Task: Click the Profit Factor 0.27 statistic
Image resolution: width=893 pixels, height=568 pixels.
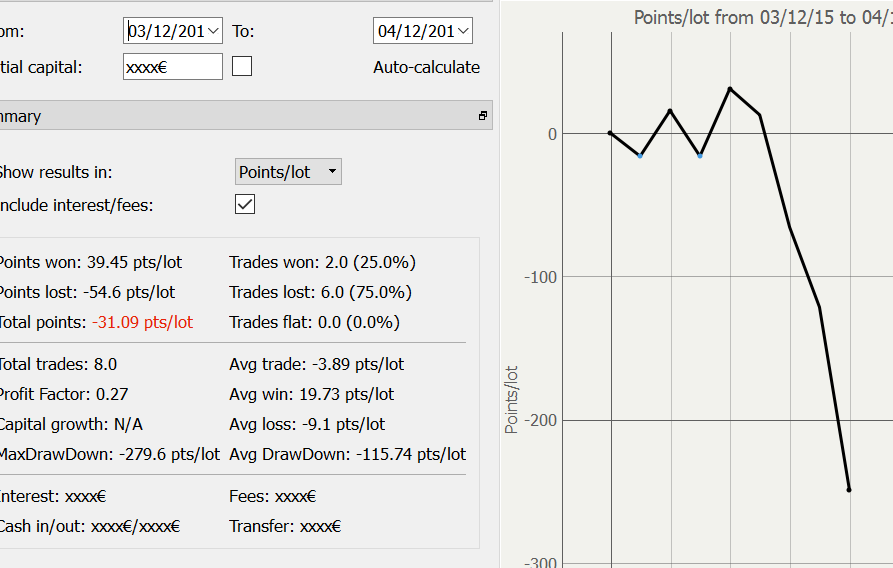Action: 63,394
